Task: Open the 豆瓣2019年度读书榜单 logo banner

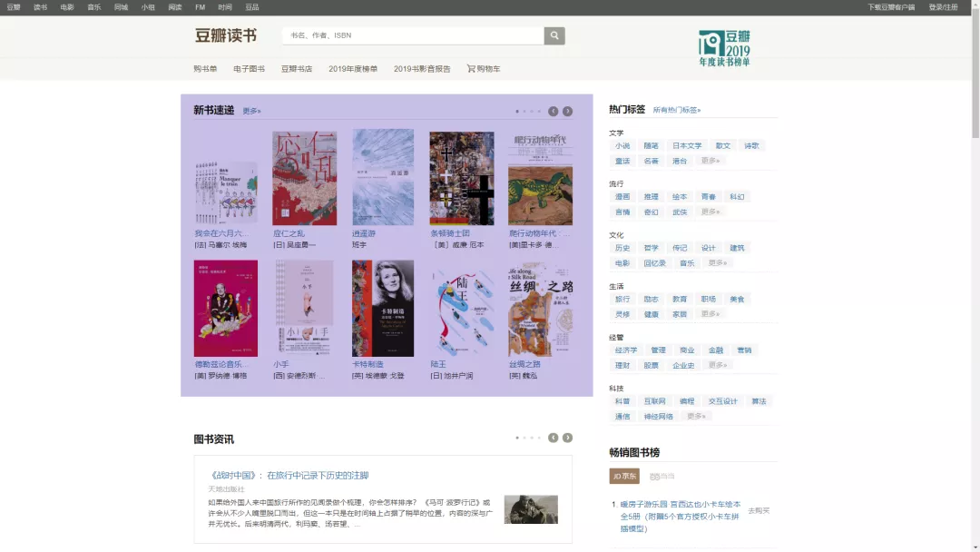Action: point(724,48)
